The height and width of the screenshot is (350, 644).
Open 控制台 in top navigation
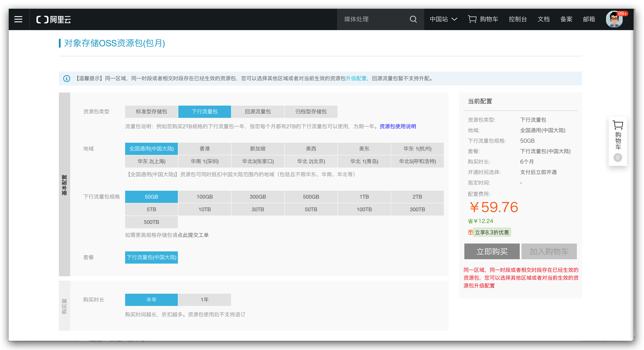point(518,19)
